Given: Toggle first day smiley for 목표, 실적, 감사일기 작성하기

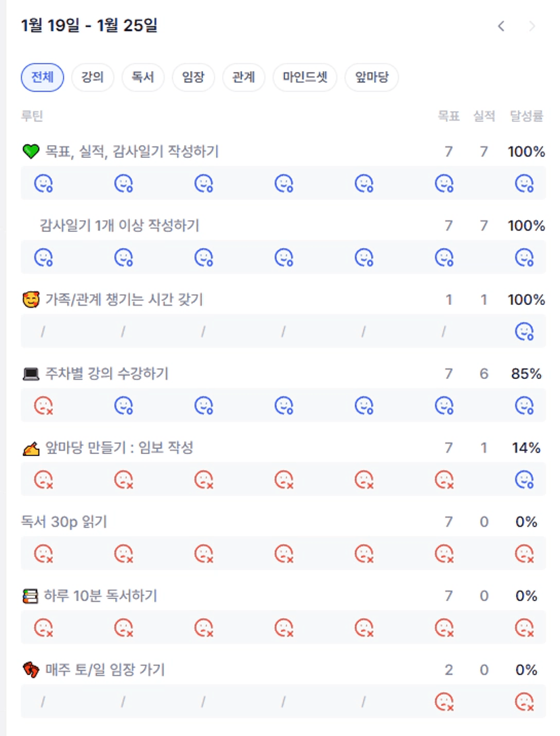Looking at the screenshot, I should [x=44, y=183].
